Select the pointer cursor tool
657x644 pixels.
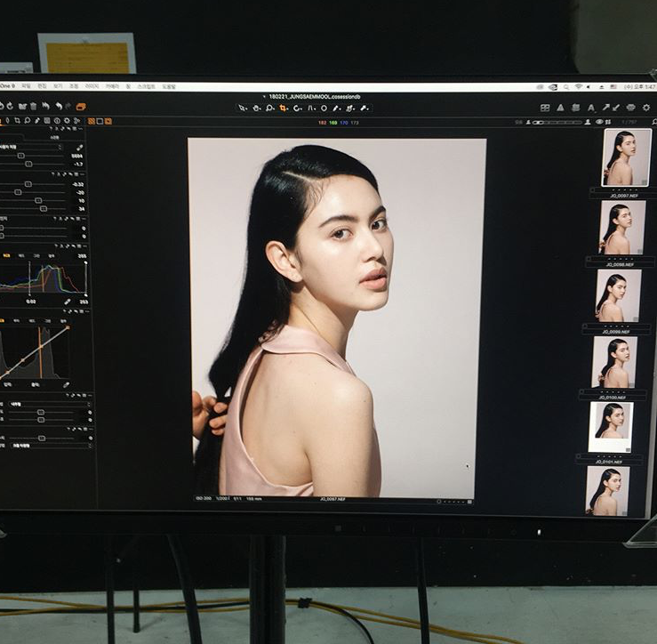click(242, 108)
